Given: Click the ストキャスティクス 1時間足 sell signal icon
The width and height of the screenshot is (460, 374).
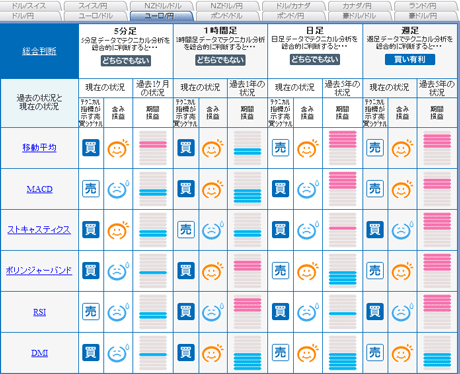Looking at the screenshot, I should (x=186, y=230).
